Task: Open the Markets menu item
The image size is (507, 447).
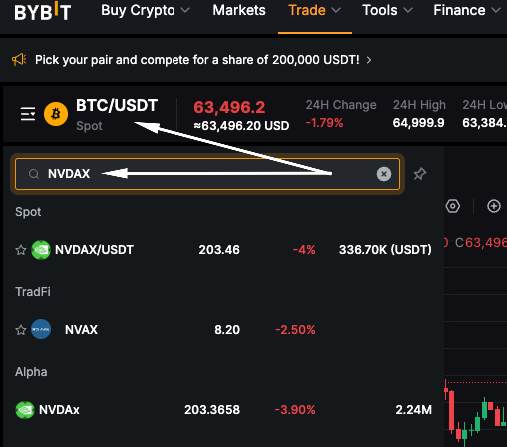Action: click(239, 10)
